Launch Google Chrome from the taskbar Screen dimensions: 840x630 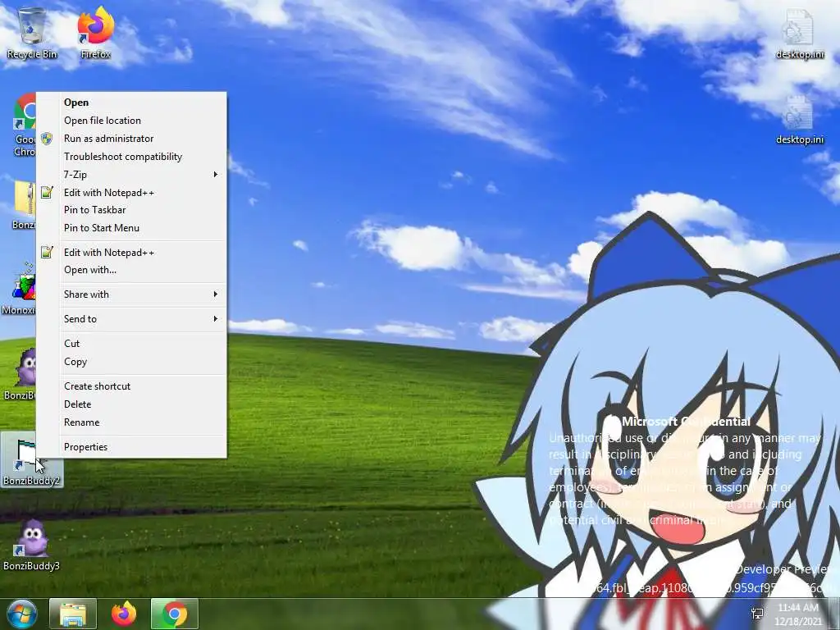point(175,614)
